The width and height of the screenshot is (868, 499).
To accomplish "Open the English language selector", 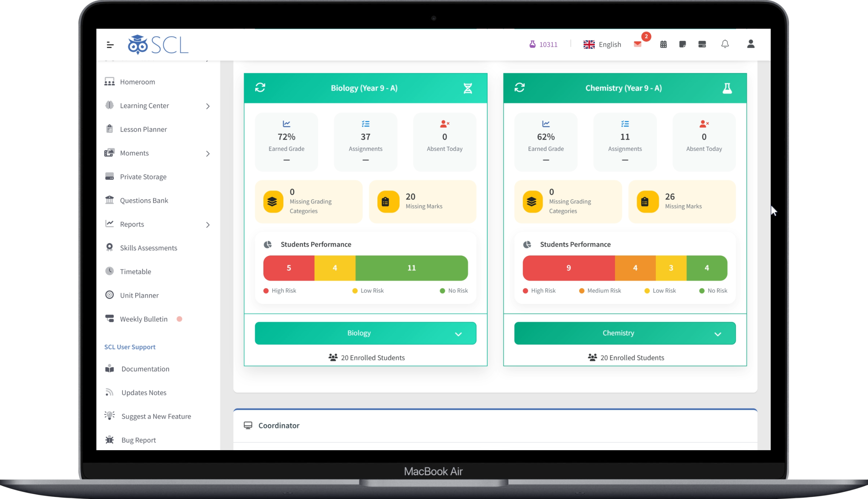I will [x=602, y=44].
